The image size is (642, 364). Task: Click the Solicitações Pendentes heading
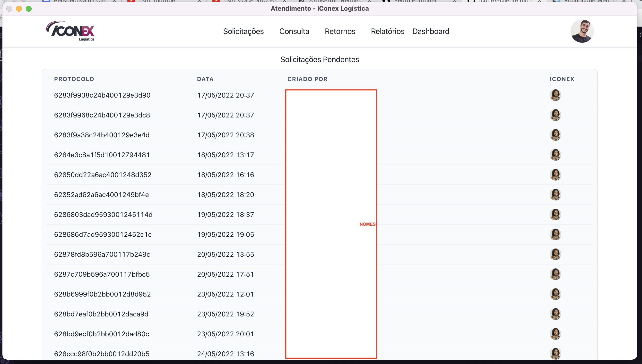click(x=320, y=59)
